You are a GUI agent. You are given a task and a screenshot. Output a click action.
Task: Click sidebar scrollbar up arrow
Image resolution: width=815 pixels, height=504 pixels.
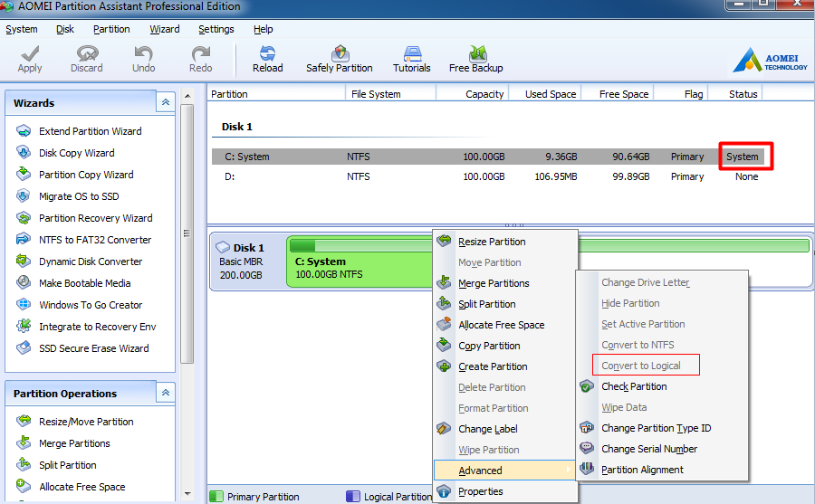(x=187, y=96)
